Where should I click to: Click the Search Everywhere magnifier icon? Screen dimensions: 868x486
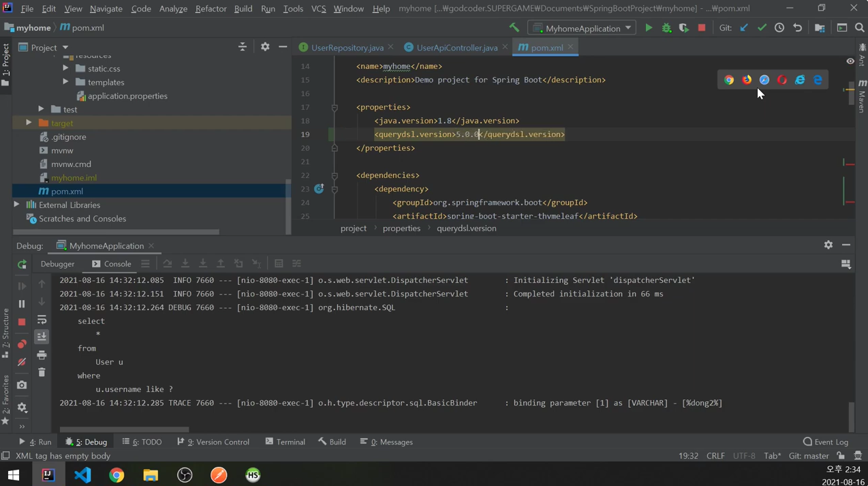pos(859,28)
